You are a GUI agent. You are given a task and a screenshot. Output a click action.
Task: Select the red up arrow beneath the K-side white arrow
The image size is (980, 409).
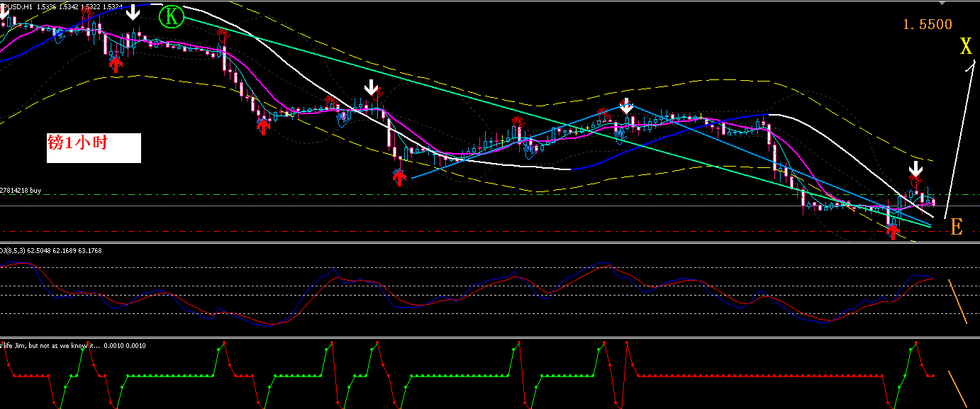[x=117, y=65]
